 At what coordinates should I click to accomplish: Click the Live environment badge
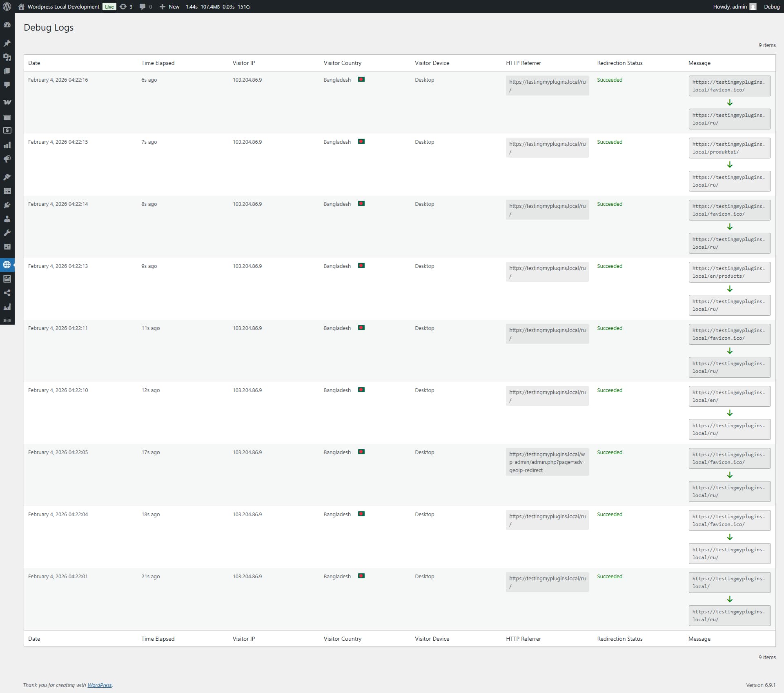coord(109,7)
